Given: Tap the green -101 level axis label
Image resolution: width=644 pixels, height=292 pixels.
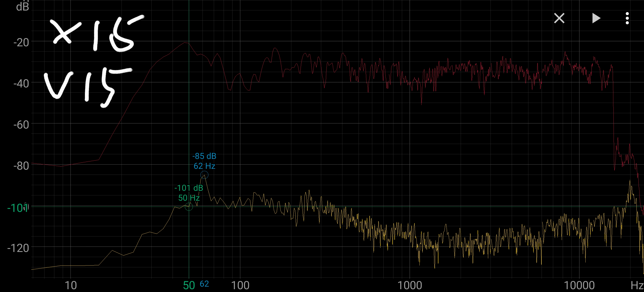Looking at the screenshot, I should coord(17,208).
